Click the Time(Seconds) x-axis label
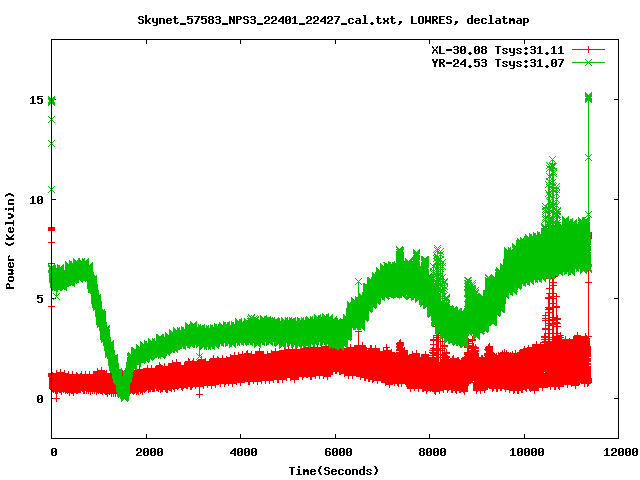 [334, 471]
